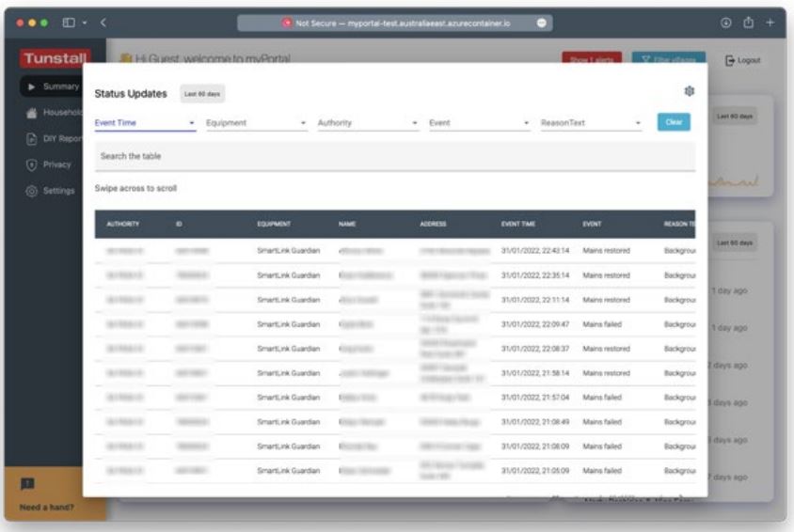Click SmartLink Guardian in 21:05:09 row
This screenshot has width=794, height=532.
(x=288, y=471)
